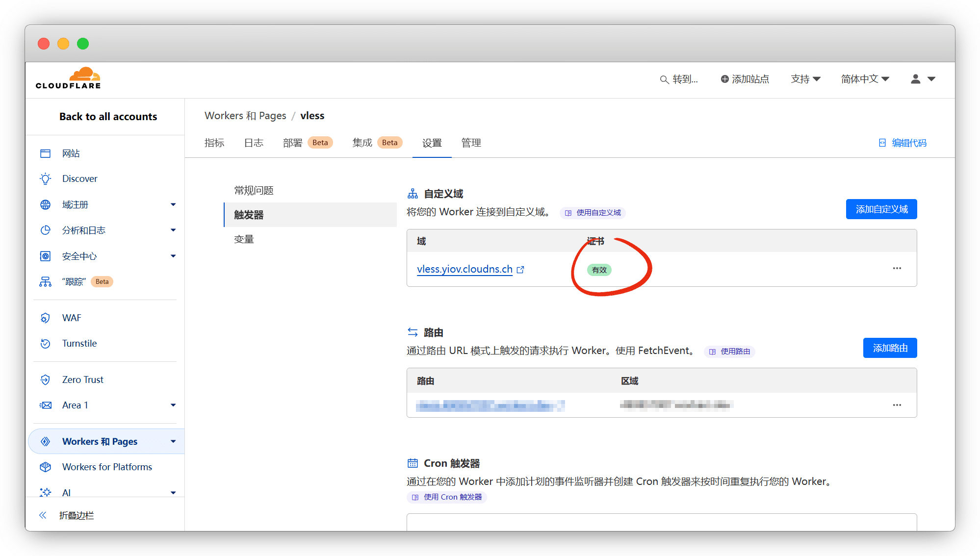Click the WAF shield icon
Image resolution: width=980 pixels, height=556 pixels.
pos(45,318)
